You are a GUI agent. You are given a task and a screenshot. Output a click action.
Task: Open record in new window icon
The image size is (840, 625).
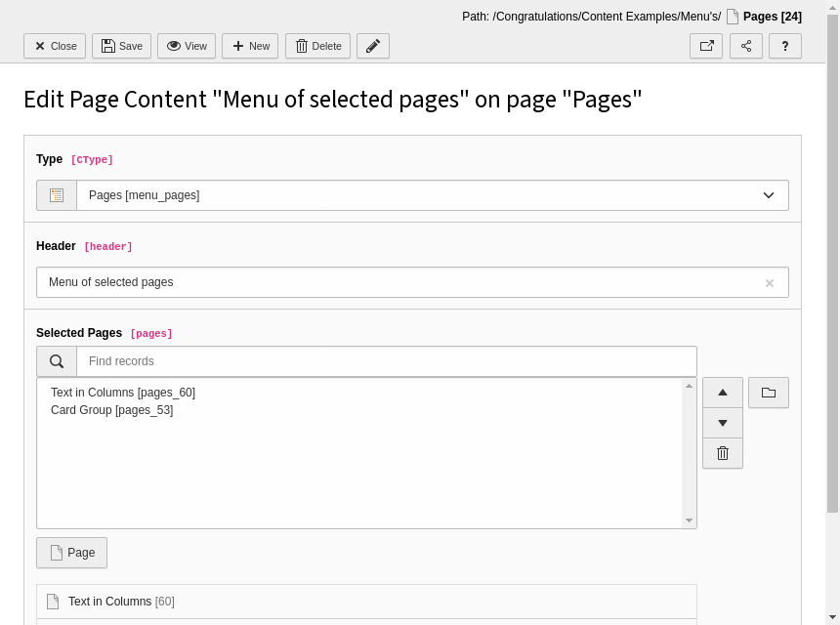pos(706,46)
